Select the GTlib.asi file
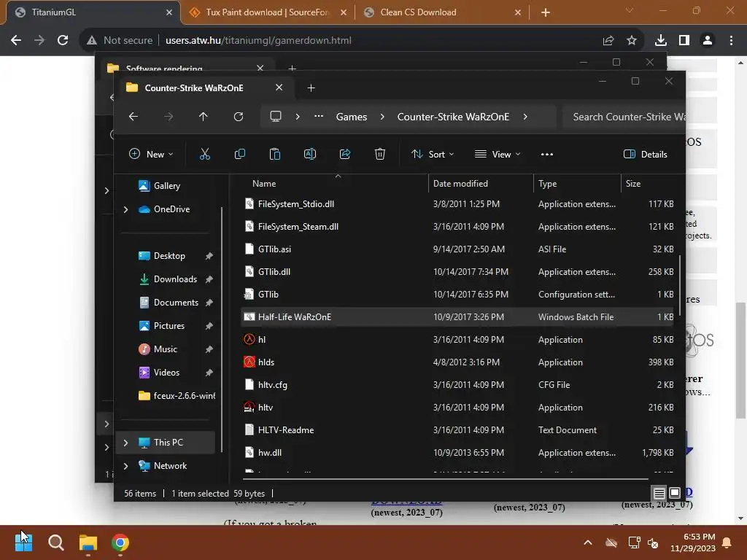747x560 pixels. tap(457, 249)
